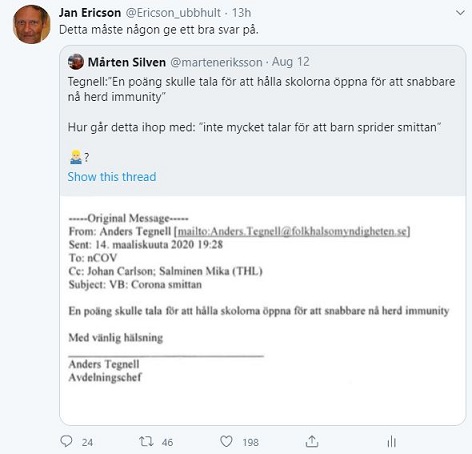472x454 pixels.
Task: Like the tweet with heart icon
Action: click(x=226, y=442)
